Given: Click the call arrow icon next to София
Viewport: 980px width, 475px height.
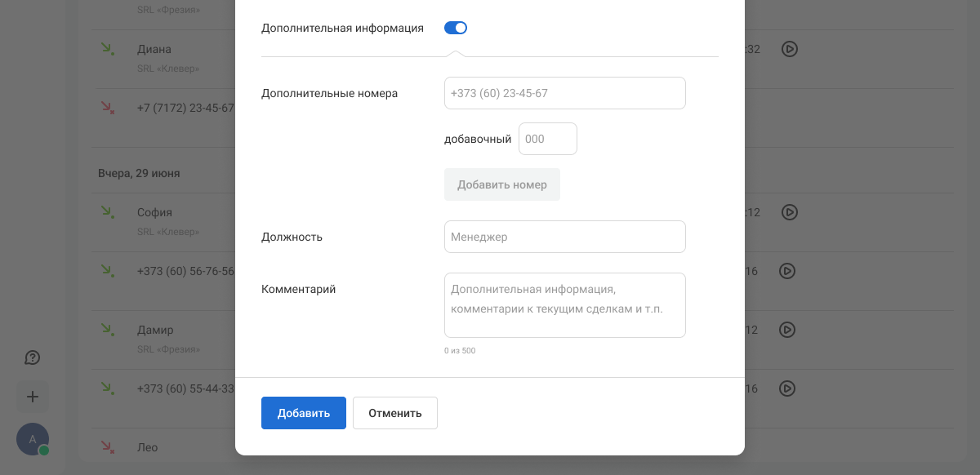Looking at the screenshot, I should coord(107,212).
